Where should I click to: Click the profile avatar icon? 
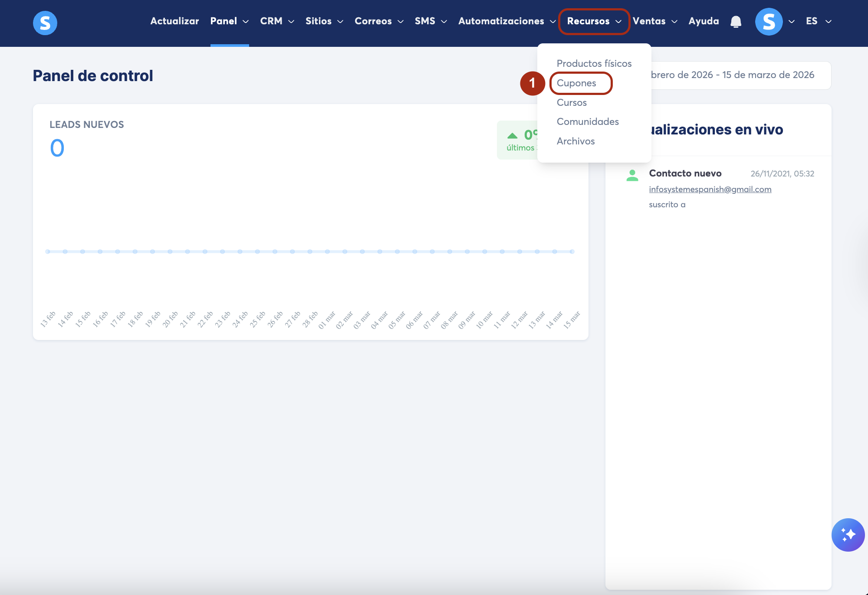[x=769, y=22]
